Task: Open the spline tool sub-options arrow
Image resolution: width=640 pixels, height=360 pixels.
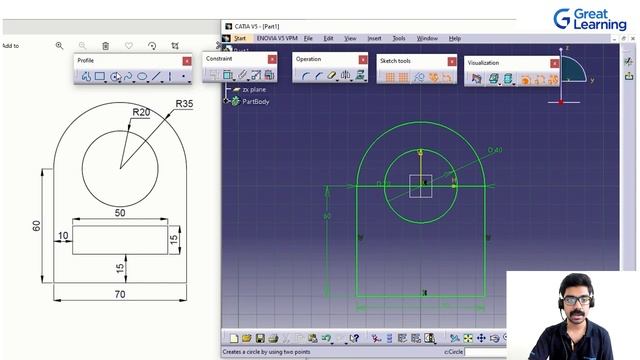Action: pyautogui.click(x=134, y=82)
